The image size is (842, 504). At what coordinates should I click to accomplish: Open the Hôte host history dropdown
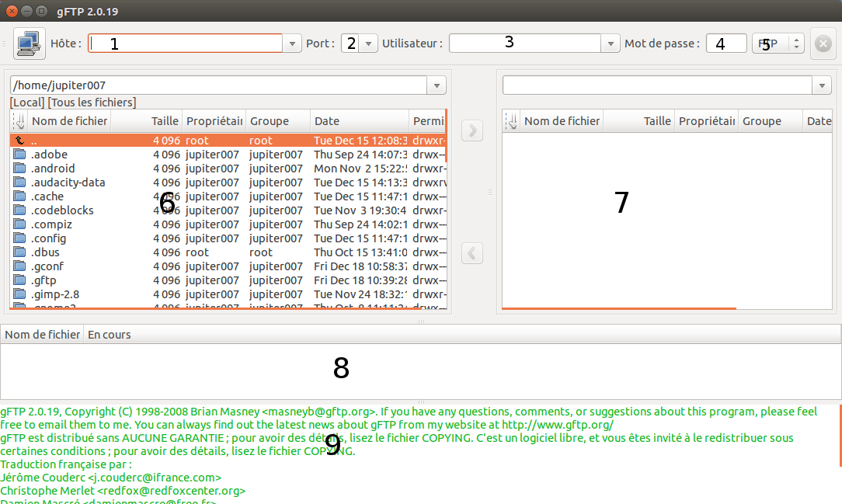pos(292,43)
